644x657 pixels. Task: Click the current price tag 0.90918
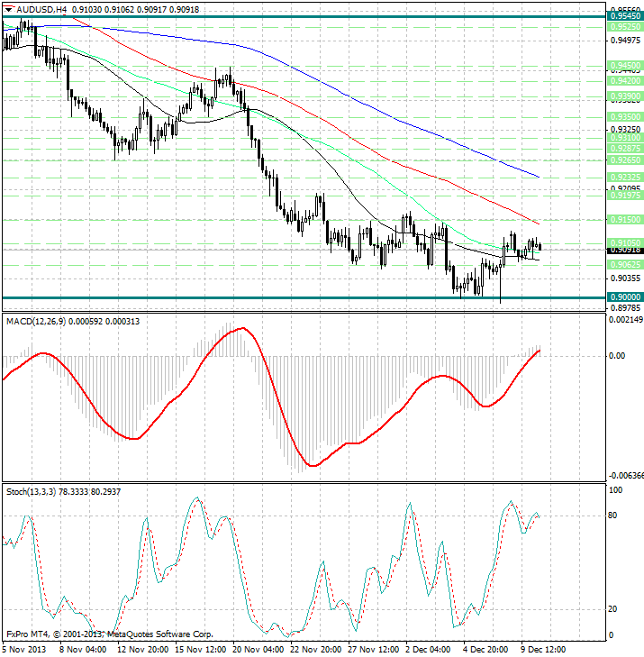pos(625,251)
